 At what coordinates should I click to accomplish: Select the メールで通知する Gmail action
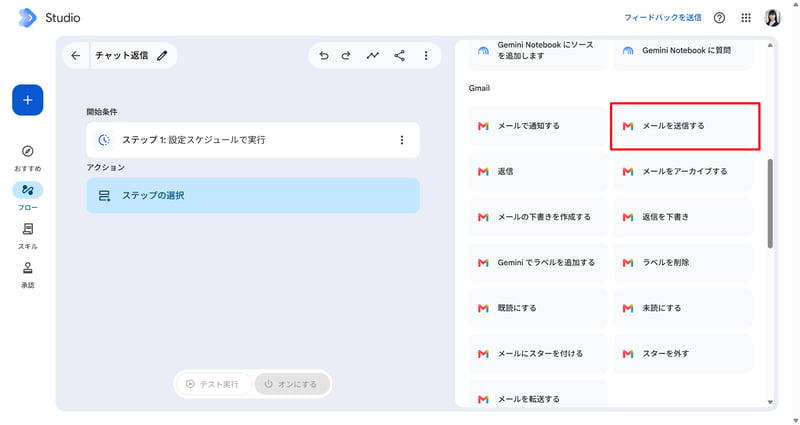[538, 126]
